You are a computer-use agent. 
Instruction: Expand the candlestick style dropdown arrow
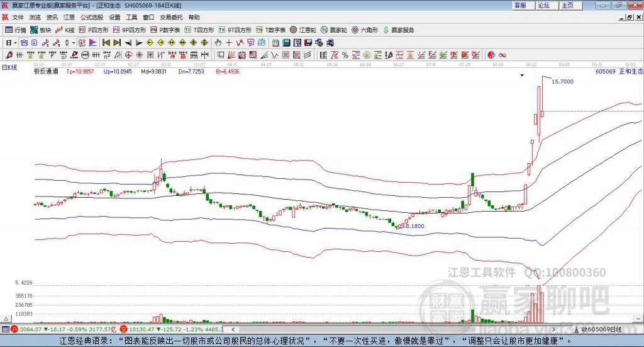tap(74, 42)
